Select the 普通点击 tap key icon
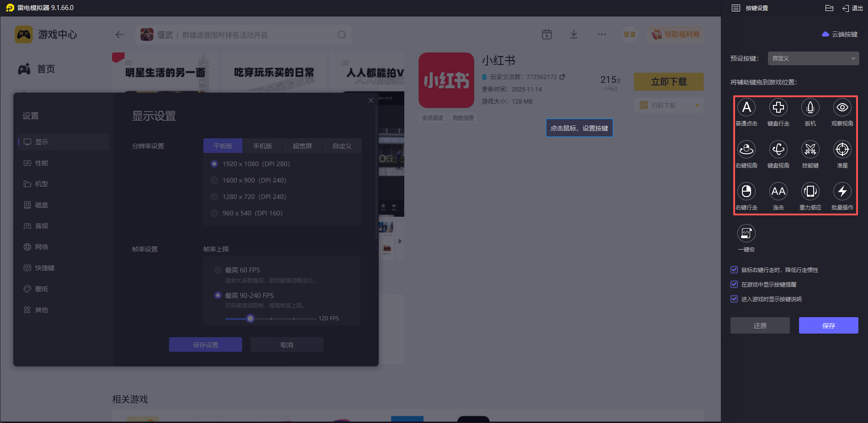This screenshot has width=868, height=423. point(746,108)
